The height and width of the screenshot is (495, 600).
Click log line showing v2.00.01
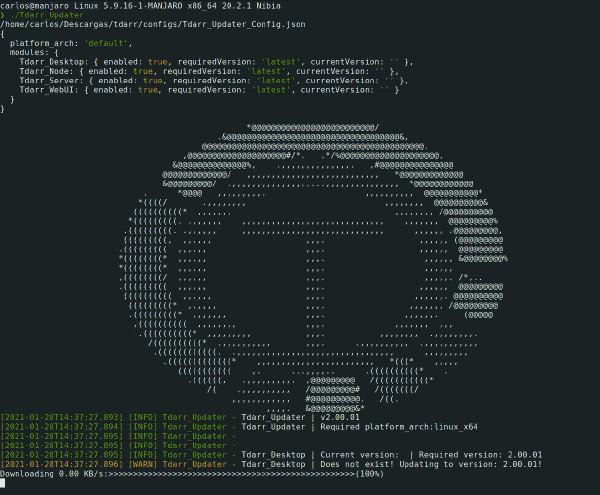pyautogui.click(x=180, y=417)
